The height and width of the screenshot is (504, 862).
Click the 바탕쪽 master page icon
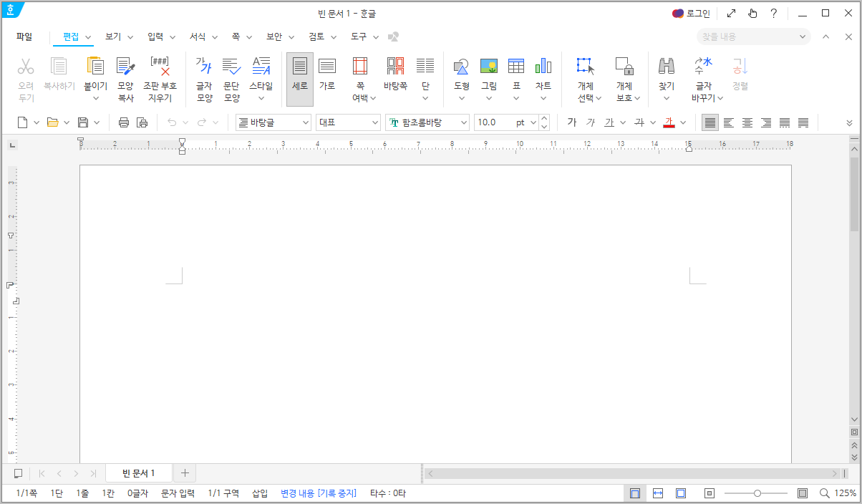coord(395,67)
